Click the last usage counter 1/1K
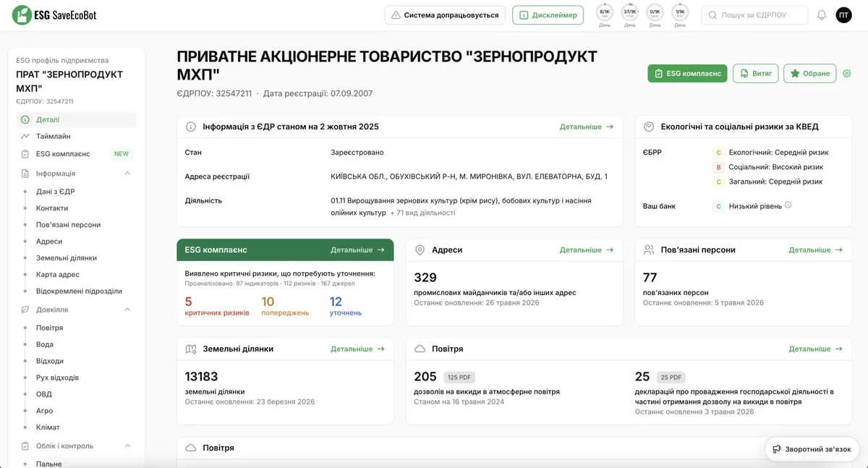Screen dimensions: 868x468 680,12
